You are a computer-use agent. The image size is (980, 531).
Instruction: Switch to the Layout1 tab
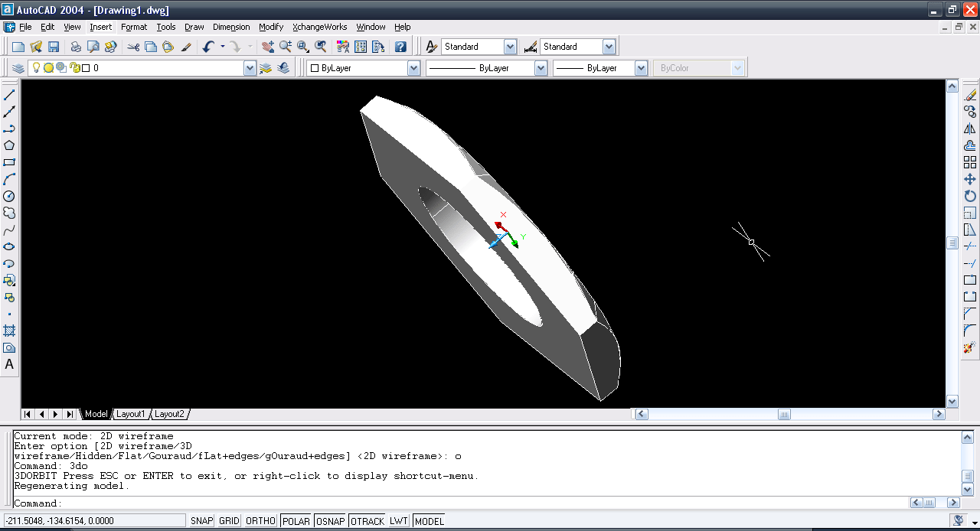[x=130, y=414]
